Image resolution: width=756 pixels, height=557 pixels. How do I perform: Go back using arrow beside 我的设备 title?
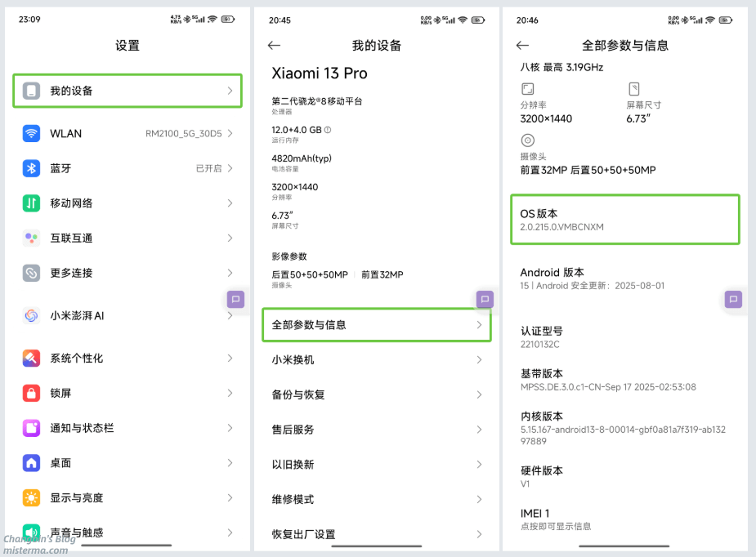point(275,46)
